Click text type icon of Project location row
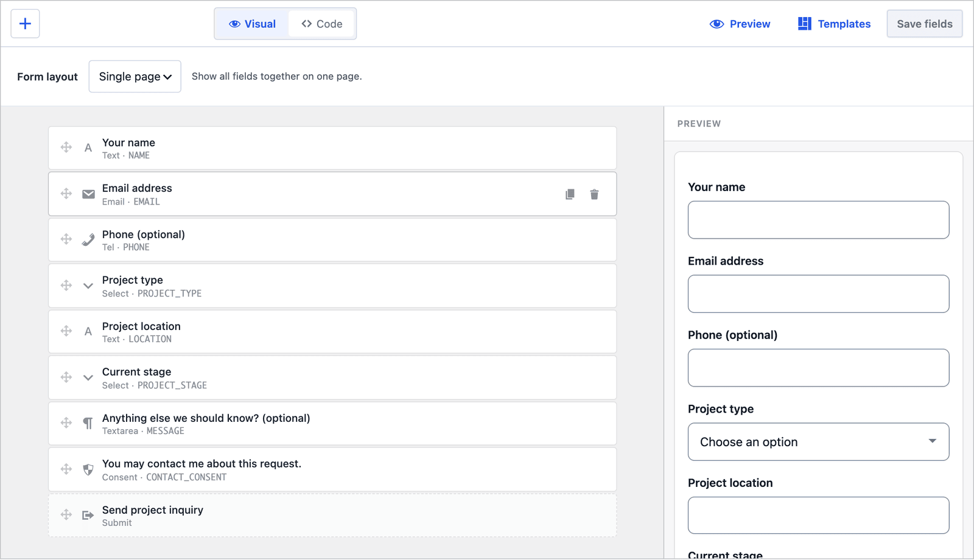Viewport: 974px width, 560px height. [x=88, y=332]
